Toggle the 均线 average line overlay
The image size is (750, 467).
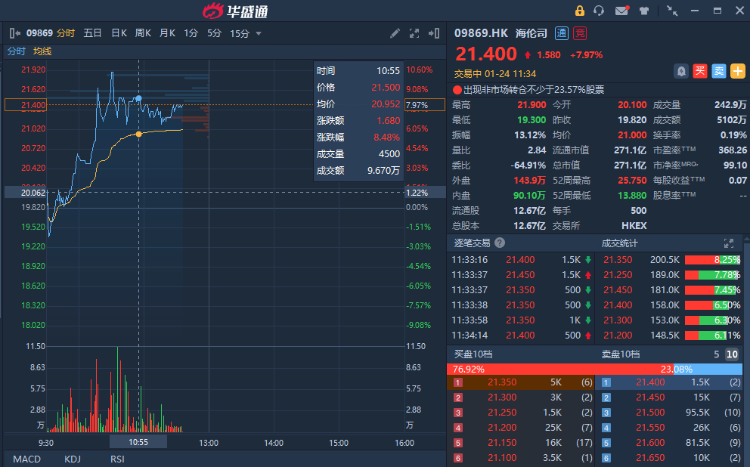point(42,50)
